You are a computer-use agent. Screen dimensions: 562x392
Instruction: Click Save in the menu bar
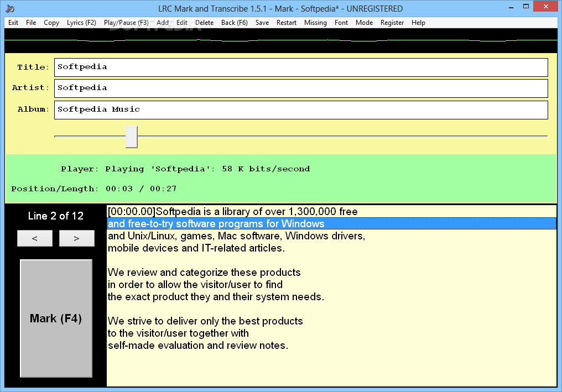262,23
